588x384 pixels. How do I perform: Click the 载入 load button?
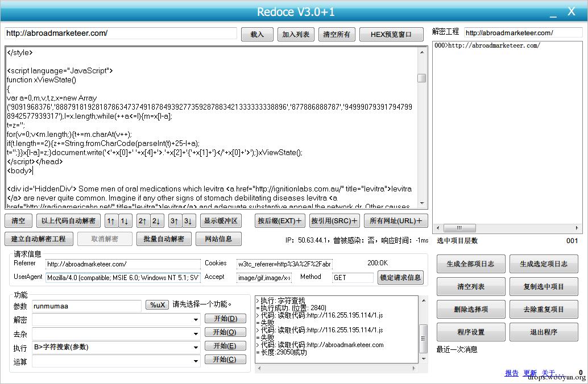(x=257, y=35)
